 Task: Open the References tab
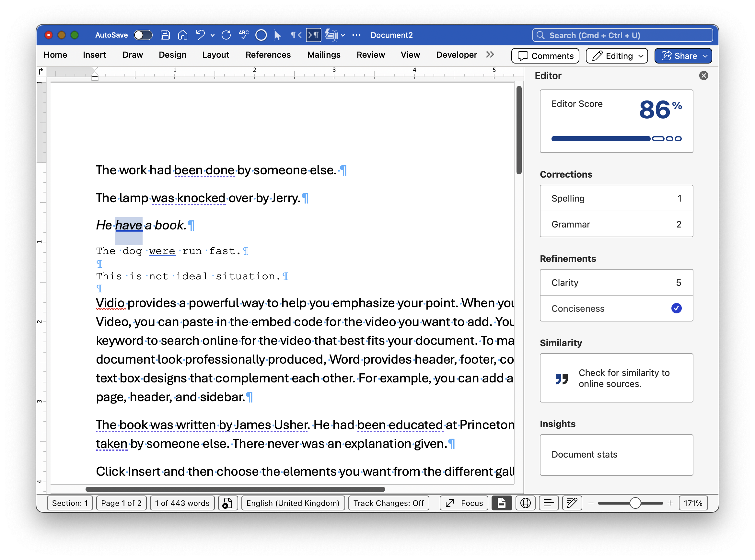[x=268, y=55]
